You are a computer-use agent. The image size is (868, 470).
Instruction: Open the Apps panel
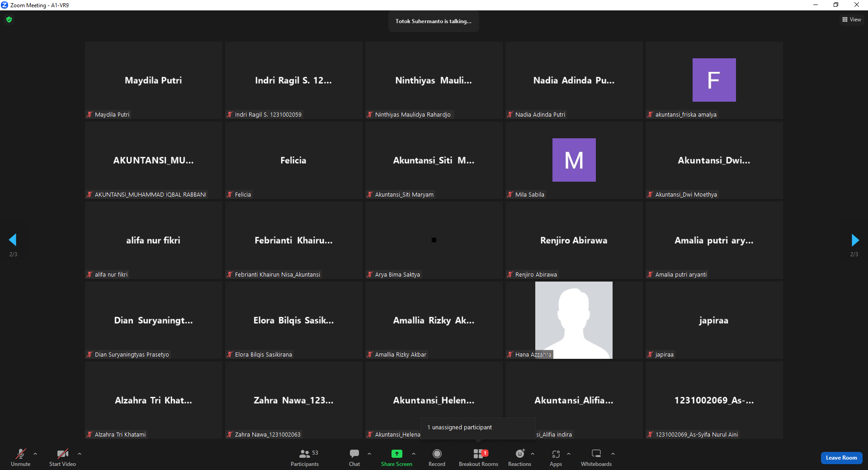click(x=556, y=457)
